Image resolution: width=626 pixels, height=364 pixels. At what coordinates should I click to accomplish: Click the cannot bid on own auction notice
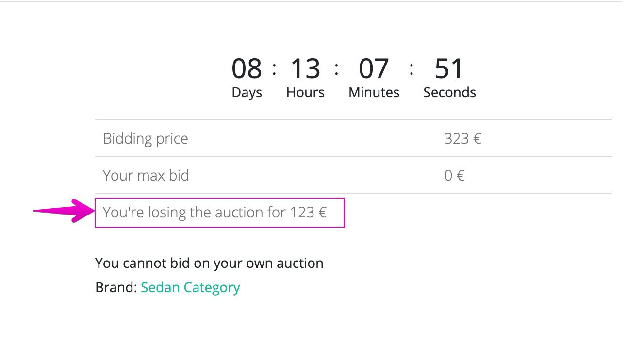point(209,264)
